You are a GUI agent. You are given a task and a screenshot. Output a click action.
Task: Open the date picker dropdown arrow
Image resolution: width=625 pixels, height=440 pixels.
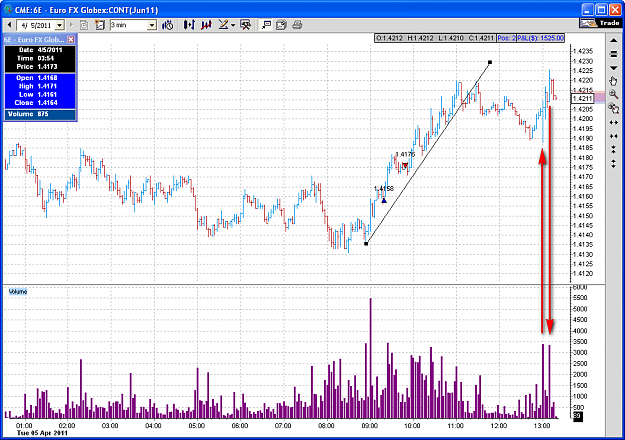pos(60,26)
